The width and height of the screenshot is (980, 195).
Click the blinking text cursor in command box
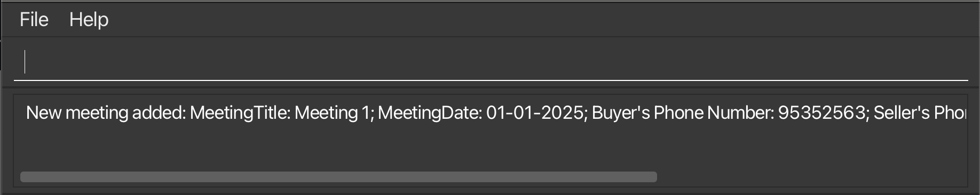coord(25,61)
